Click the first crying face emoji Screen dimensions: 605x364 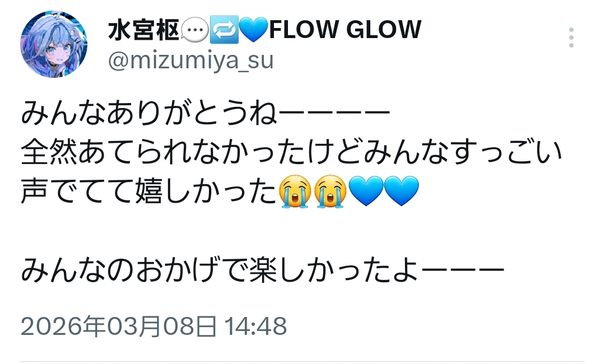click(x=295, y=192)
